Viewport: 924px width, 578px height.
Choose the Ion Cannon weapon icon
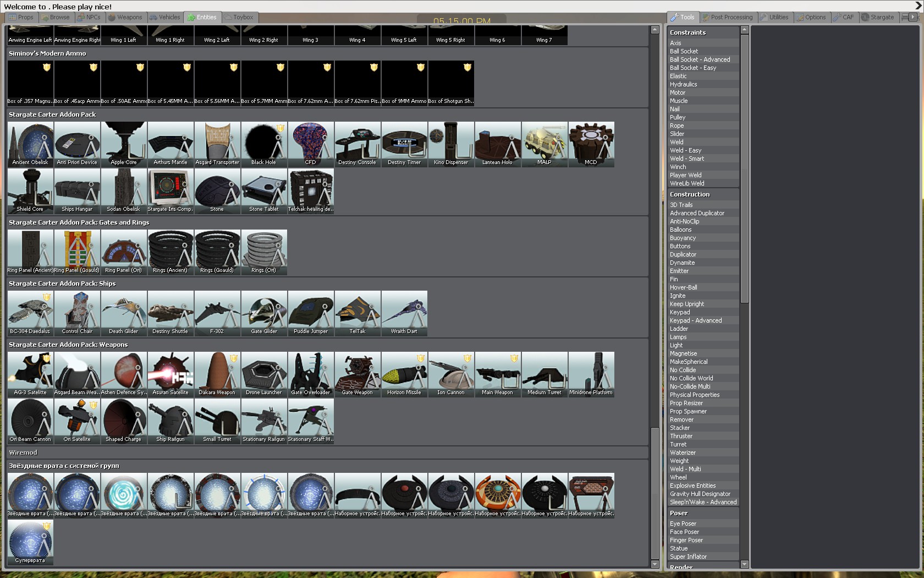[451, 373]
